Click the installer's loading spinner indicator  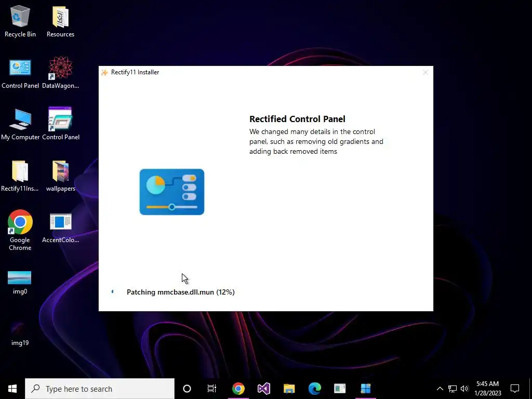click(113, 292)
